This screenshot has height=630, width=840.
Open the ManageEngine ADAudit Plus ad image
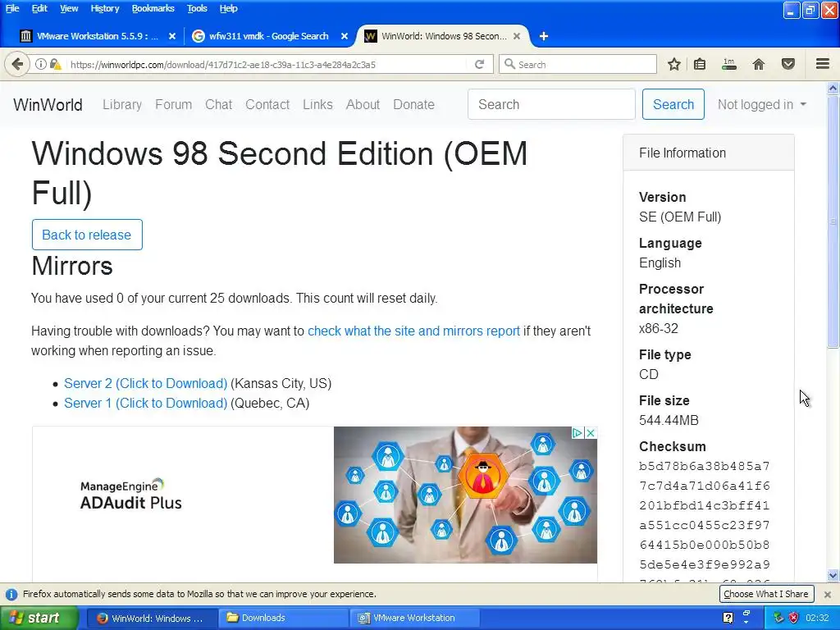[x=465, y=495]
